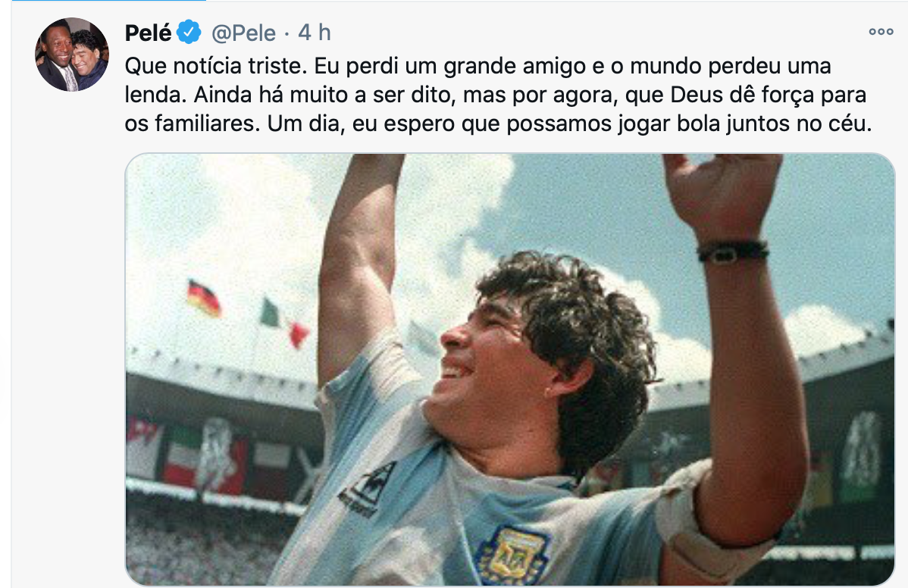
Task: Click the black wristband on the raised arm
Action: (732, 252)
